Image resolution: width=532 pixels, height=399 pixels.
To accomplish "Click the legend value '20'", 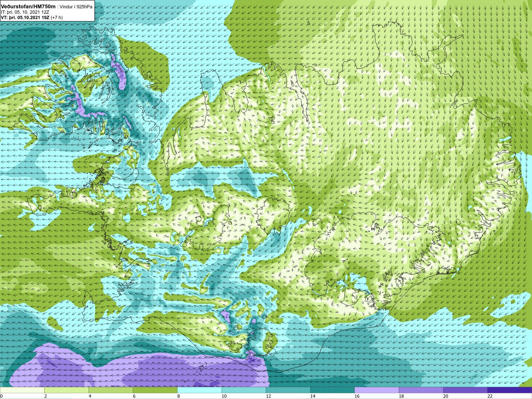I will [446, 396].
